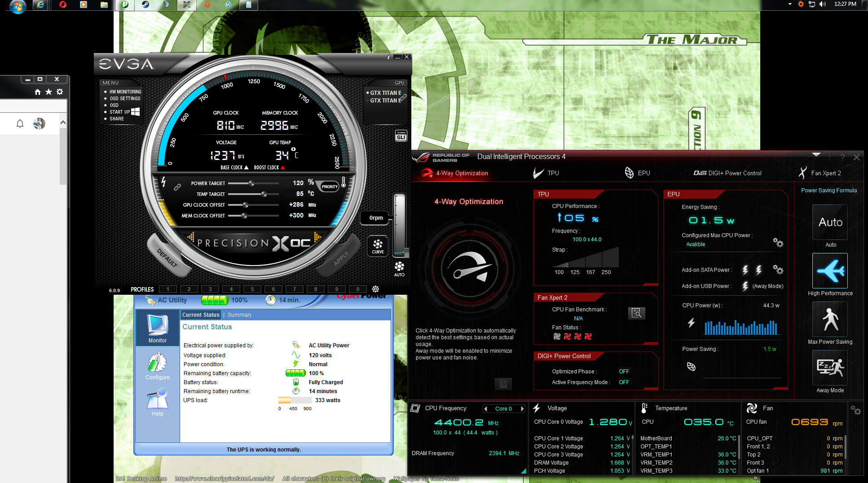
Task: Open the 4-Way Optimization report document icon
Action: 503,384
